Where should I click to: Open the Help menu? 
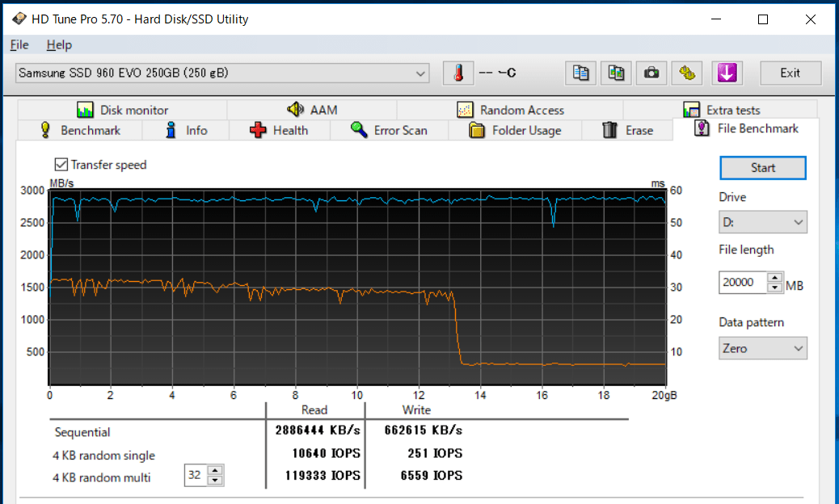tap(59, 45)
